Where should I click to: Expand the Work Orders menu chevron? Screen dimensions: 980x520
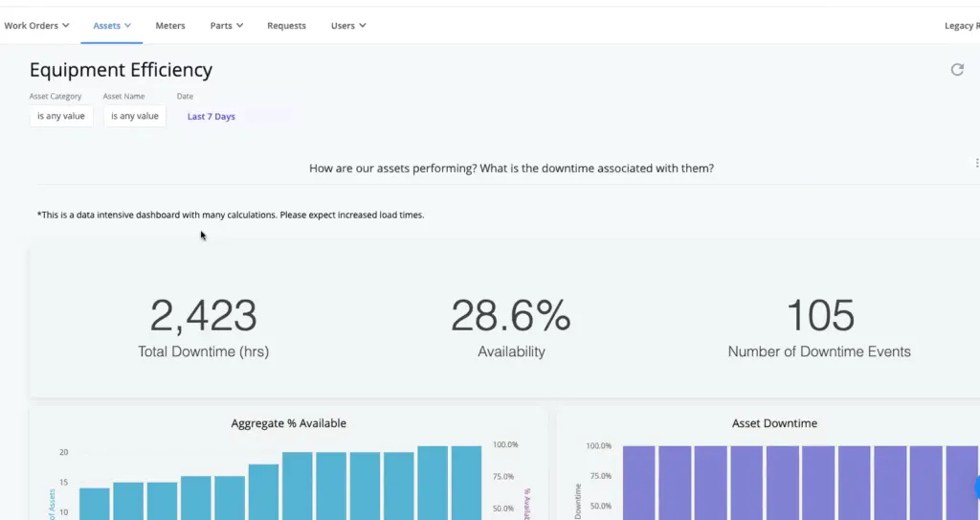click(65, 26)
